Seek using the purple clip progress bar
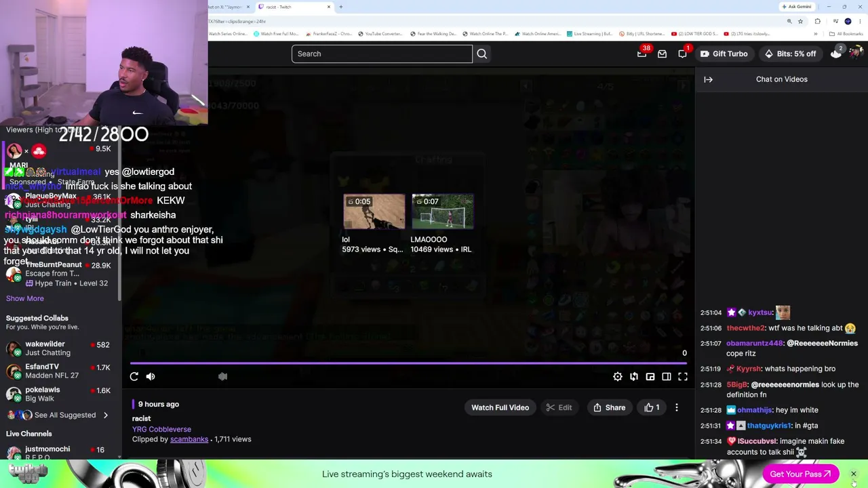Viewport: 868px width, 488px height. tap(408, 363)
